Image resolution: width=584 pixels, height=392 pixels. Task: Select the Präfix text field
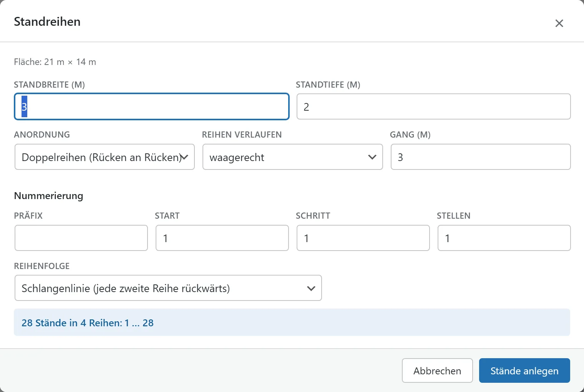coord(81,238)
